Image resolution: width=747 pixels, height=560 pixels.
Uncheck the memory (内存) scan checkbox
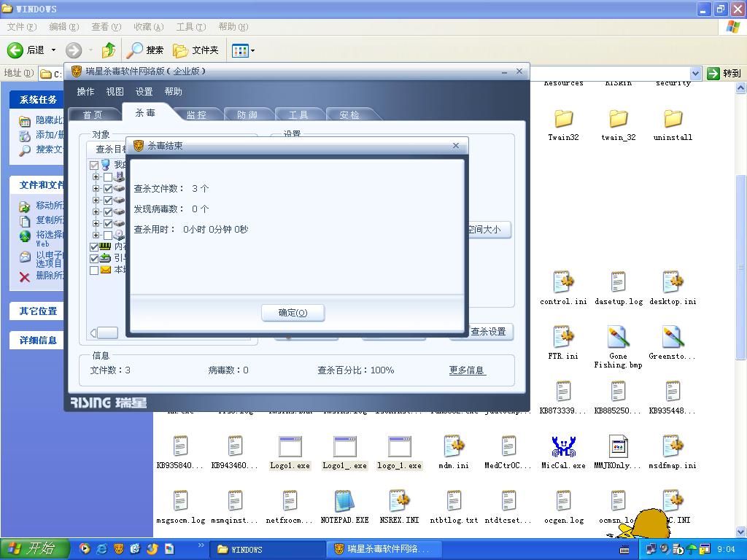[x=94, y=247]
